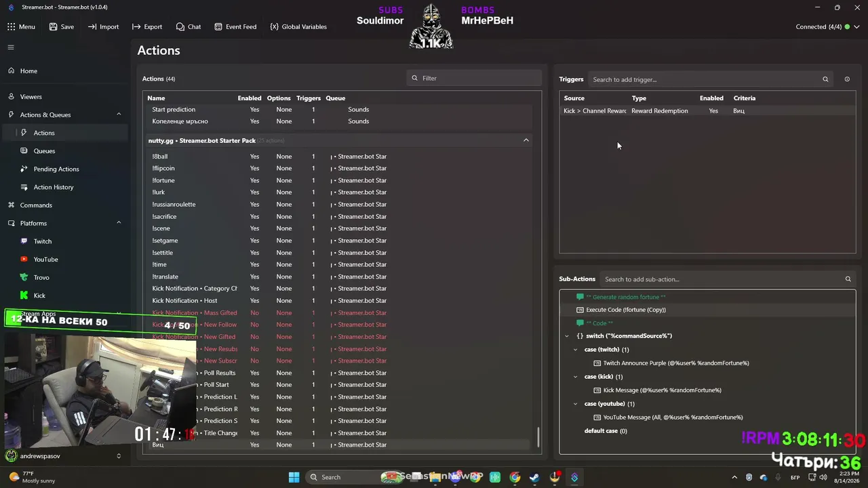Viewport: 868px width, 488px height.
Task: Open the Queues page
Action: [x=44, y=150]
